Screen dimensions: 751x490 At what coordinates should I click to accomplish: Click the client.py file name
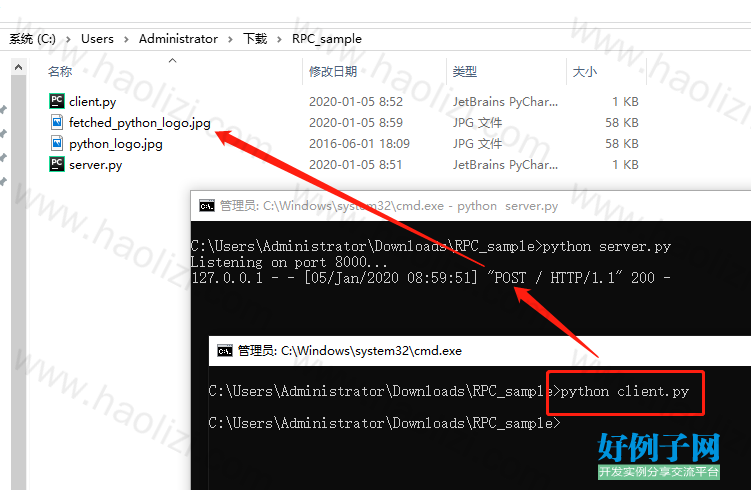click(x=92, y=102)
